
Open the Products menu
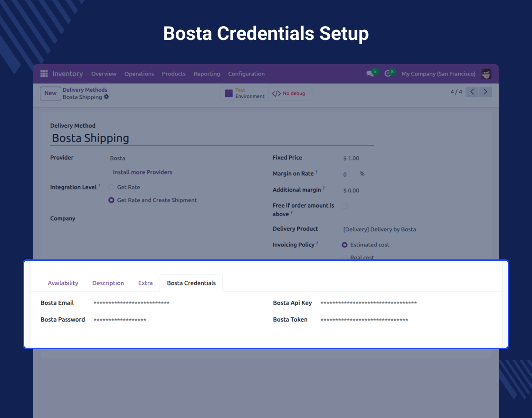[x=174, y=74]
